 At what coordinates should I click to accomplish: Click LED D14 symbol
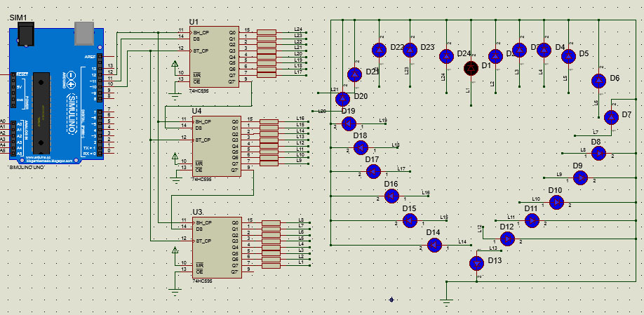[x=435, y=245]
